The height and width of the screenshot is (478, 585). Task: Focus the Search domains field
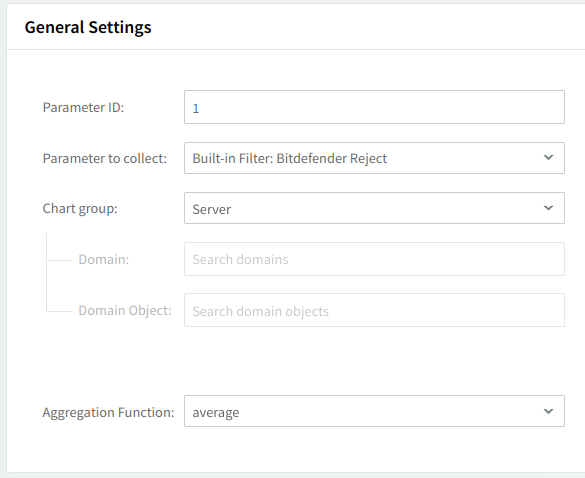pos(374,259)
